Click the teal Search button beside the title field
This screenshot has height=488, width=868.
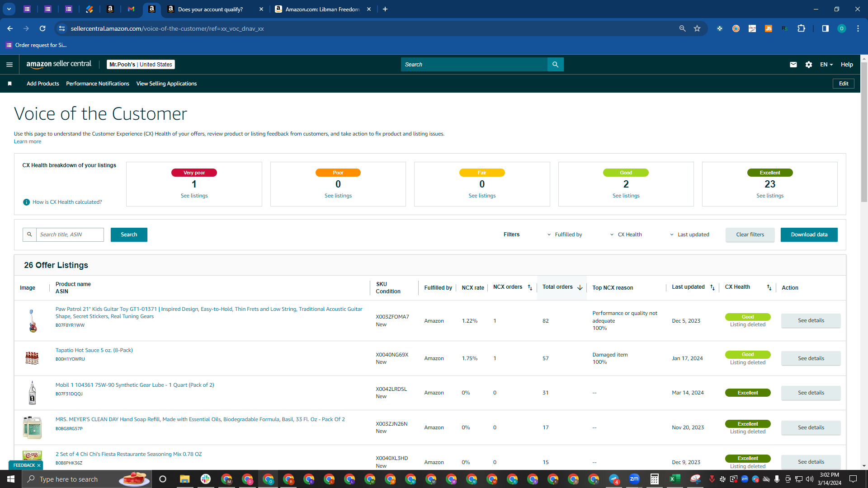pos(129,235)
